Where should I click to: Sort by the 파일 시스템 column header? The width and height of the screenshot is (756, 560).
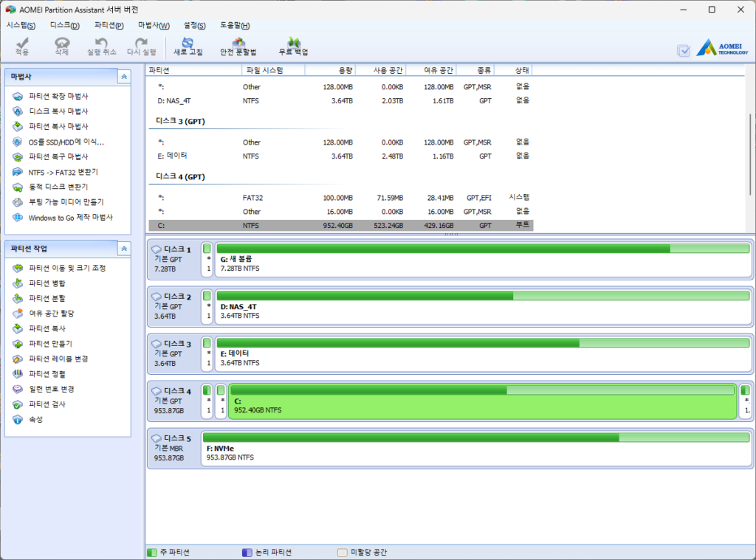[264, 70]
